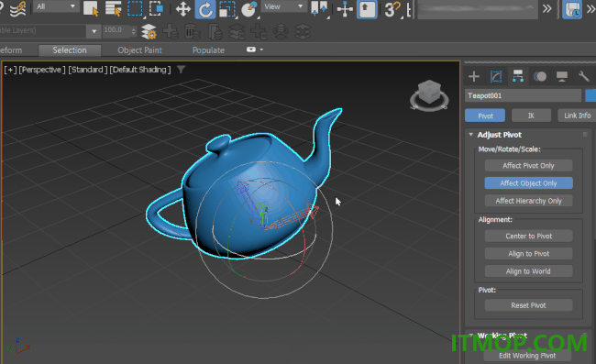Select the Select and Scale tool

[x=227, y=9]
